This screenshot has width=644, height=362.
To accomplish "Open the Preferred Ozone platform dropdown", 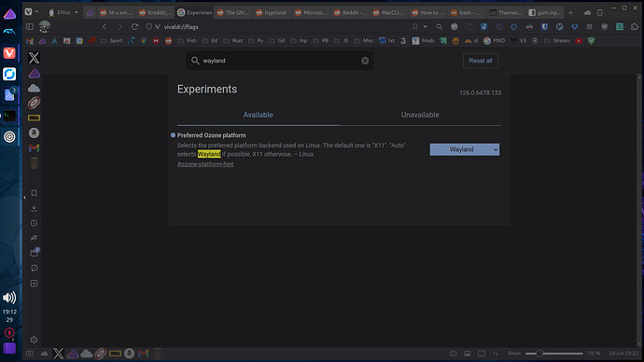I will [465, 149].
